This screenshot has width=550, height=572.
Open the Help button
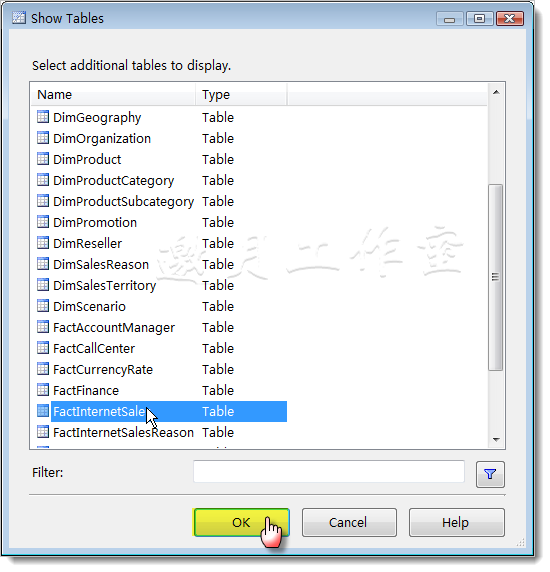(x=457, y=522)
